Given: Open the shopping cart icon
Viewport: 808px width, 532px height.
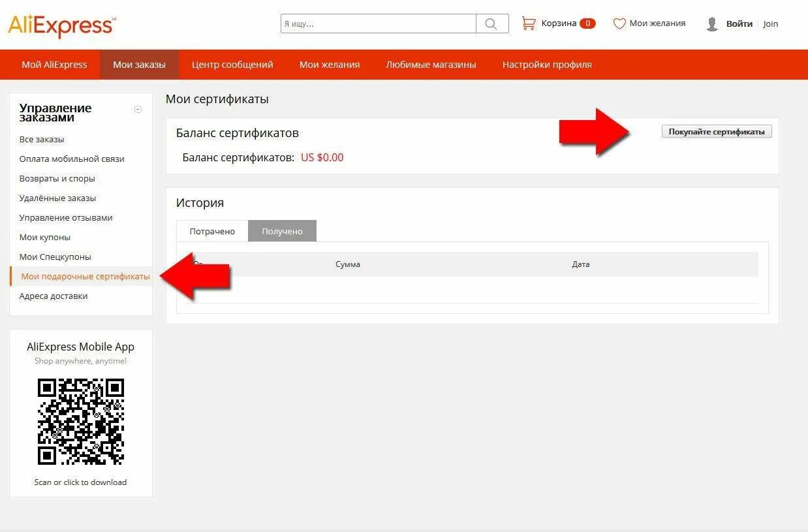Looking at the screenshot, I should (528, 23).
